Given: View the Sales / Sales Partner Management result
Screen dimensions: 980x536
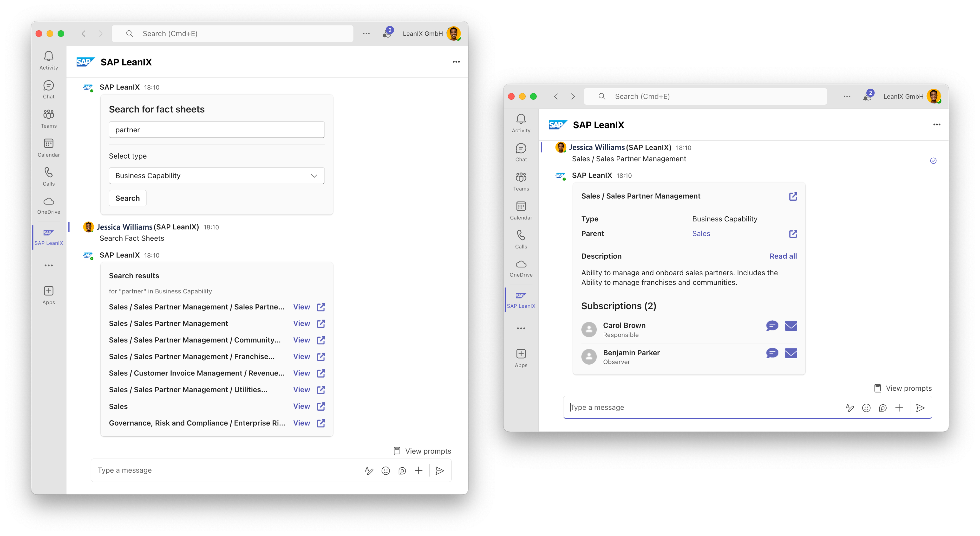Looking at the screenshot, I should pos(301,323).
